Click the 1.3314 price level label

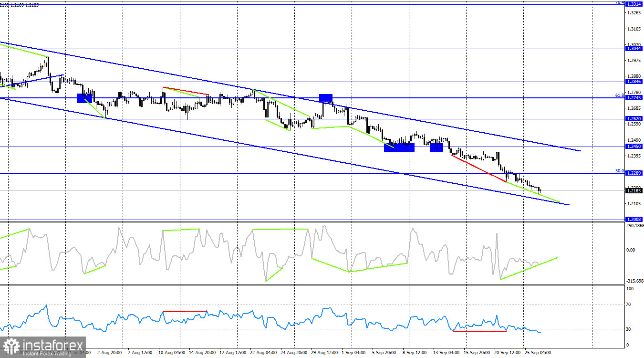[634, 4]
